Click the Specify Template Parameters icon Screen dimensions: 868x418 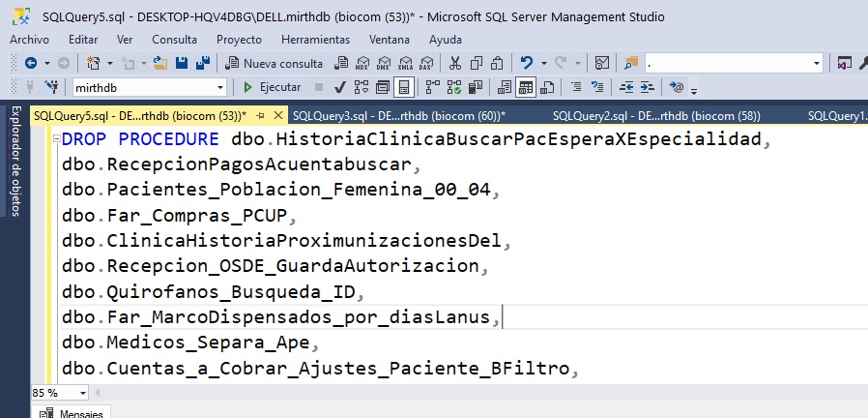point(677,87)
